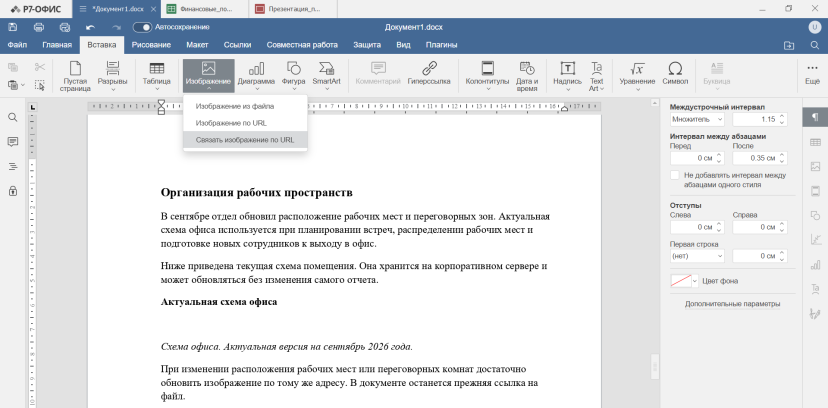Switch to the Защита tab
The width and height of the screenshot is (828, 408).
point(367,45)
